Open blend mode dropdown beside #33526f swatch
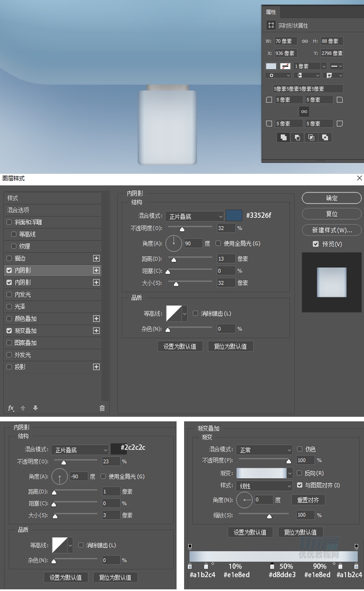This screenshot has height=591, width=364. (195, 216)
